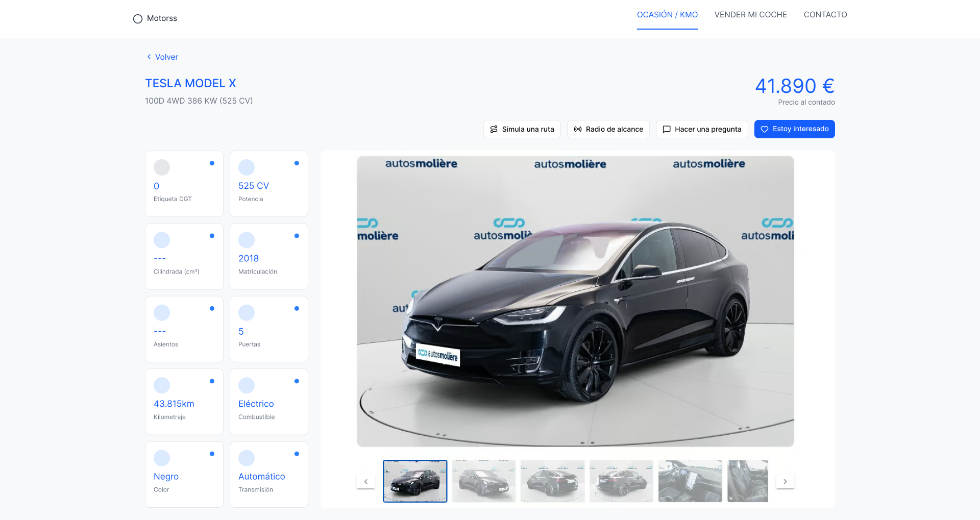Click the blue dot on Cilindrada card
Viewport: 980px width, 520px height.
212,236
